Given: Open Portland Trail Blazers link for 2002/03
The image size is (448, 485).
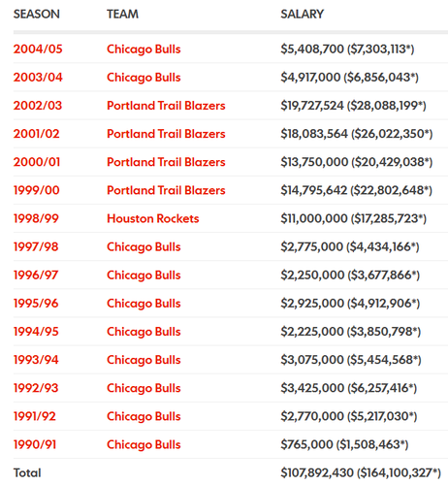Looking at the screenshot, I should (x=166, y=106).
